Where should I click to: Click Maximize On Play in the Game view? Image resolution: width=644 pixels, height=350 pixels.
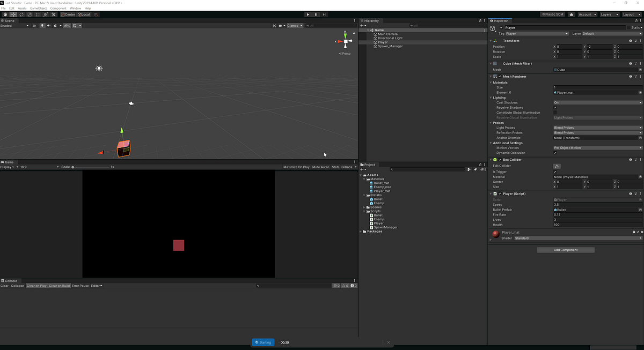tap(296, 167)
